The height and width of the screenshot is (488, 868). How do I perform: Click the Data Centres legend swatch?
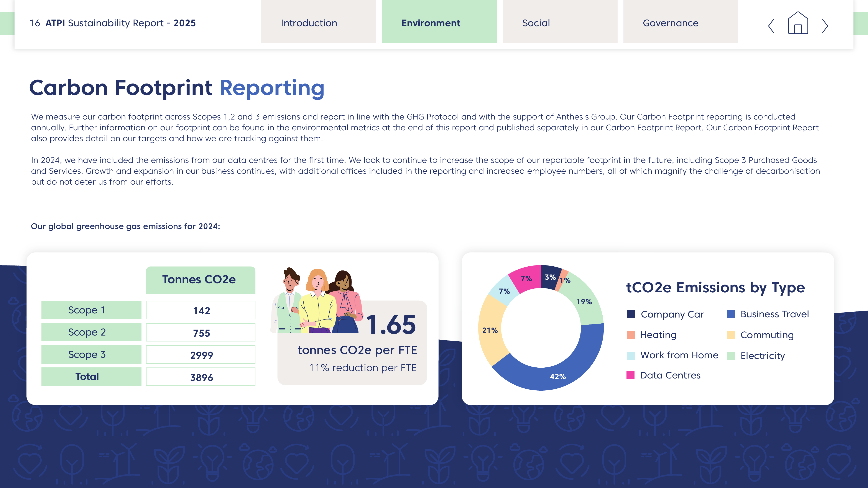coord(630,375)
